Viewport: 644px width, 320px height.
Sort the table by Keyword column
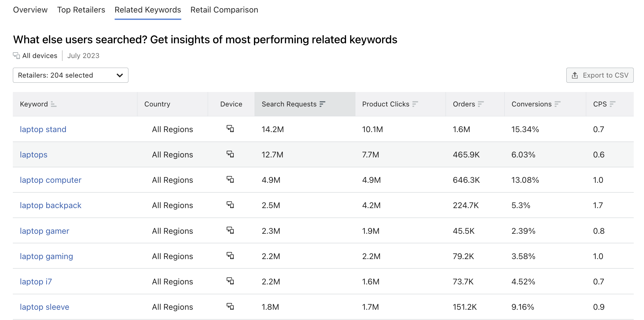54,104
